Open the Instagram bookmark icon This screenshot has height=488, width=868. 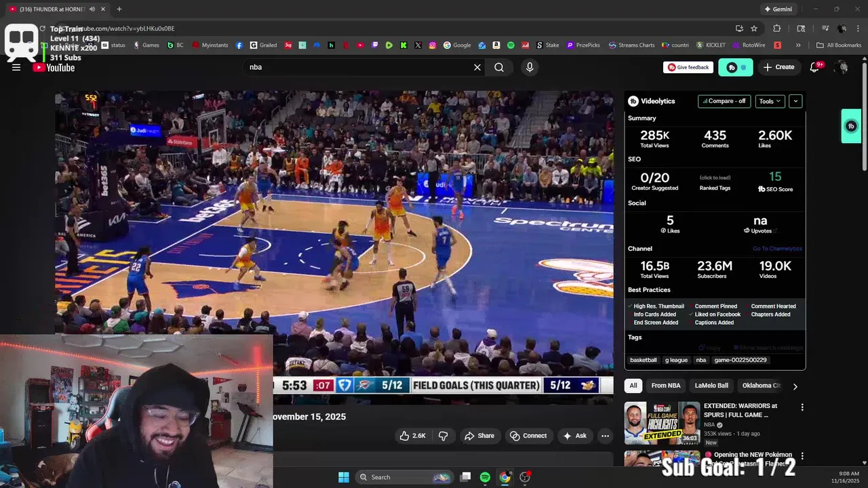[x=432, y=45]
